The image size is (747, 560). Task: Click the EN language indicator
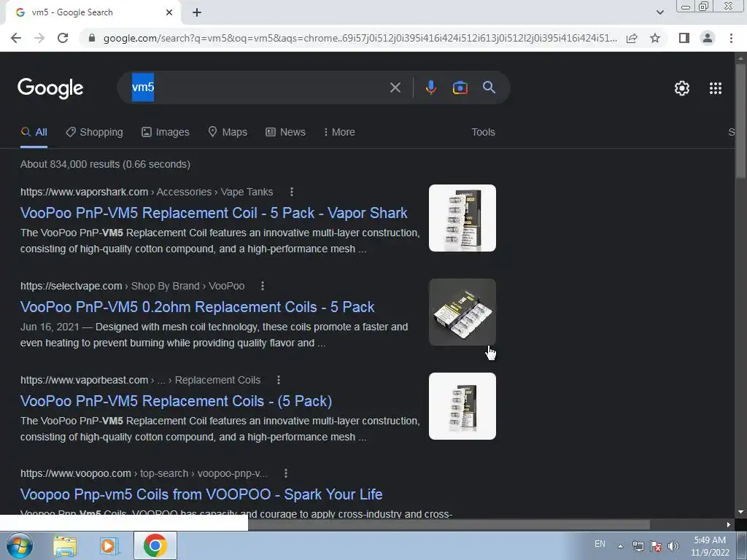pyautogui.click(x=600, y=544)
